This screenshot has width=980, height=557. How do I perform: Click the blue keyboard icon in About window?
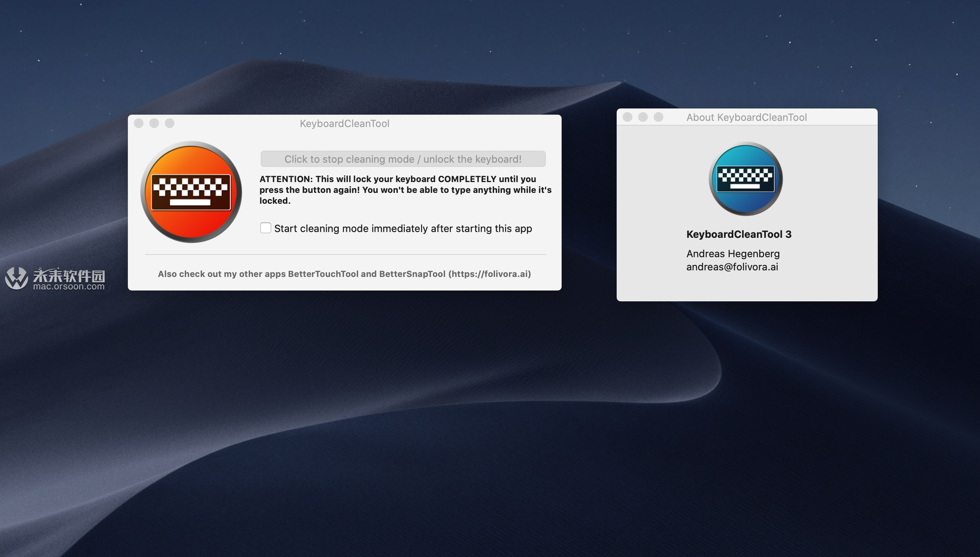pyautogui.click(x=746, y=179)
